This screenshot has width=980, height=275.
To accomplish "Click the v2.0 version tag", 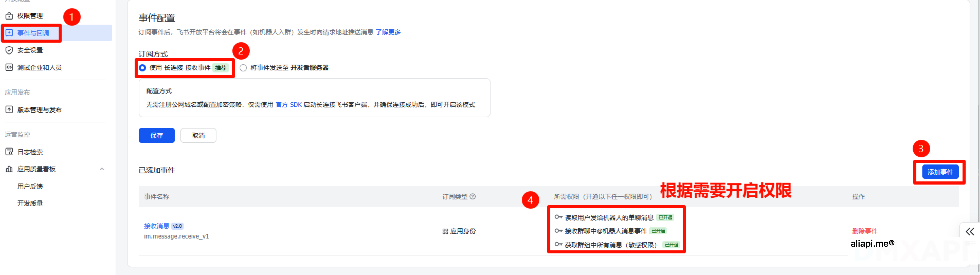I will pos(177,226).
